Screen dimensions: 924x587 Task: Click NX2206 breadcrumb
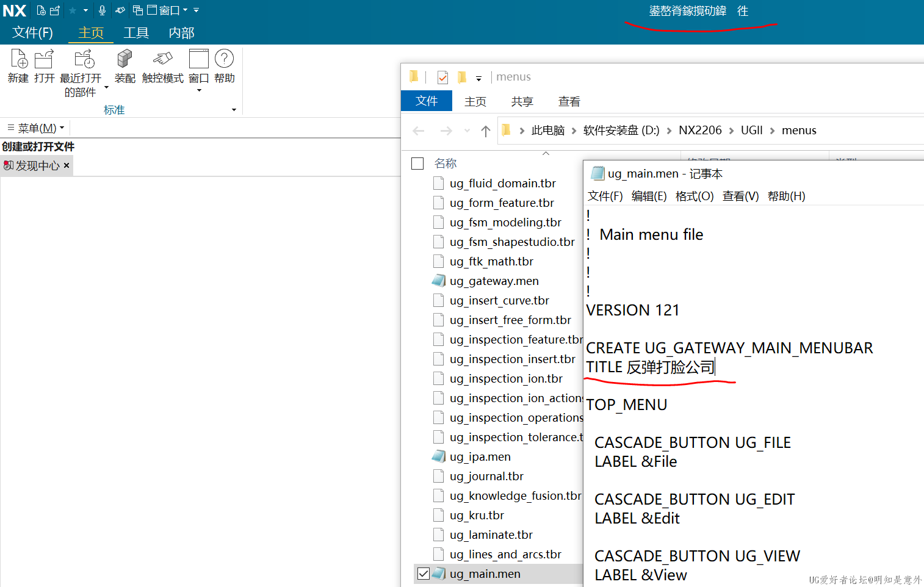click(x=700, y=131)
